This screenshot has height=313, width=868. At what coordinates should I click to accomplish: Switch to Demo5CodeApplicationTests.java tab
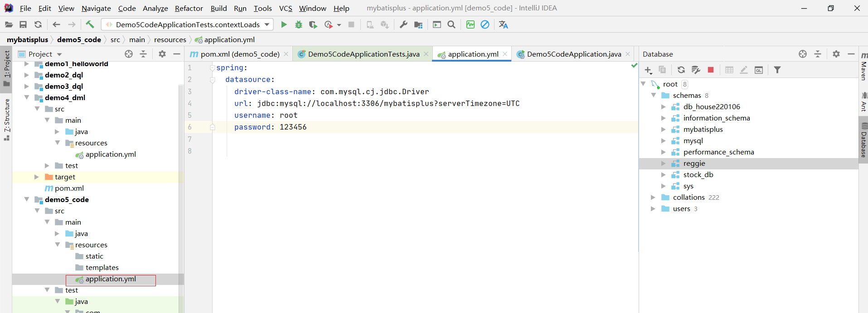point(363,54)
